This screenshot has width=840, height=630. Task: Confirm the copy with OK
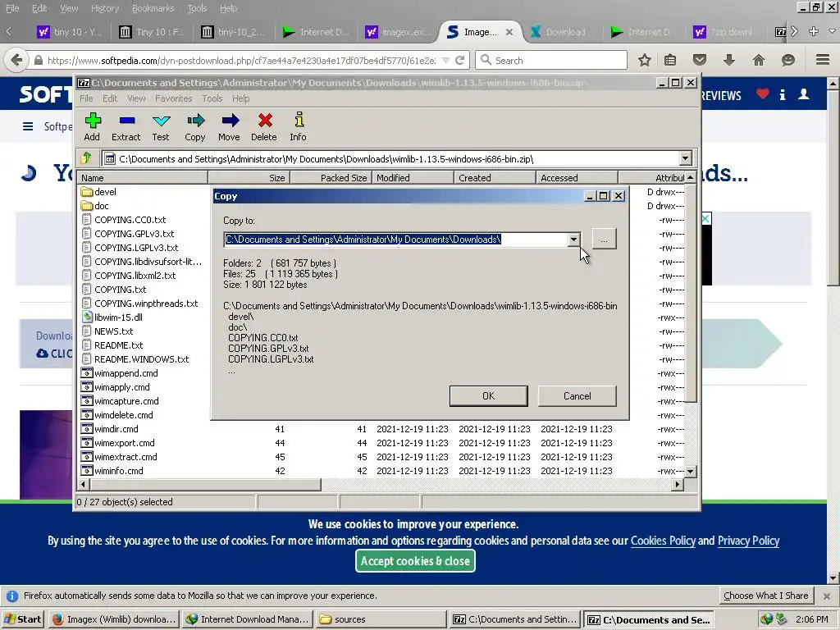(489, 396)
